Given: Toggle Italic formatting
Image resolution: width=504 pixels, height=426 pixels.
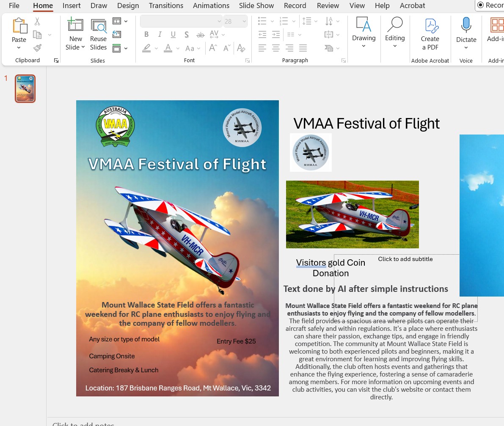Looking at the screenshot, I should tap(160, 34).
